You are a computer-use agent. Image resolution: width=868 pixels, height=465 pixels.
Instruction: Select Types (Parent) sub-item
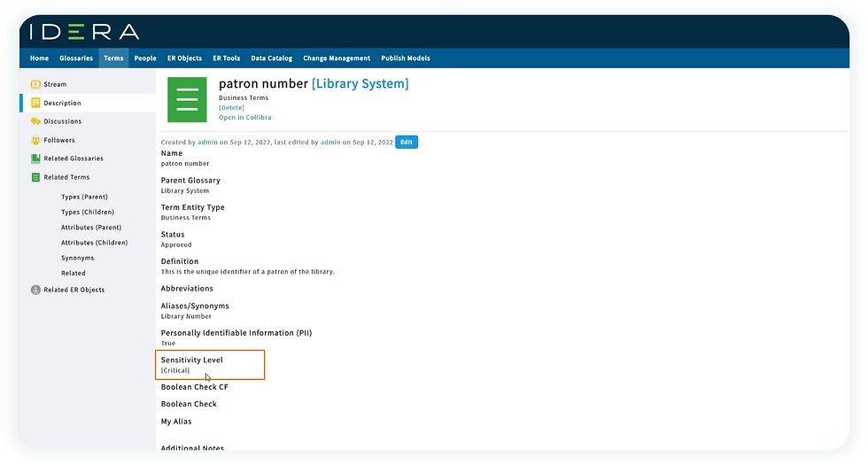tap(84, 197)
